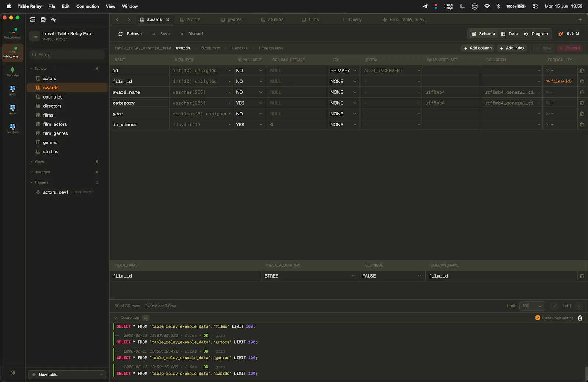Open settings gear at sidebar bottom

coord(13,373)
